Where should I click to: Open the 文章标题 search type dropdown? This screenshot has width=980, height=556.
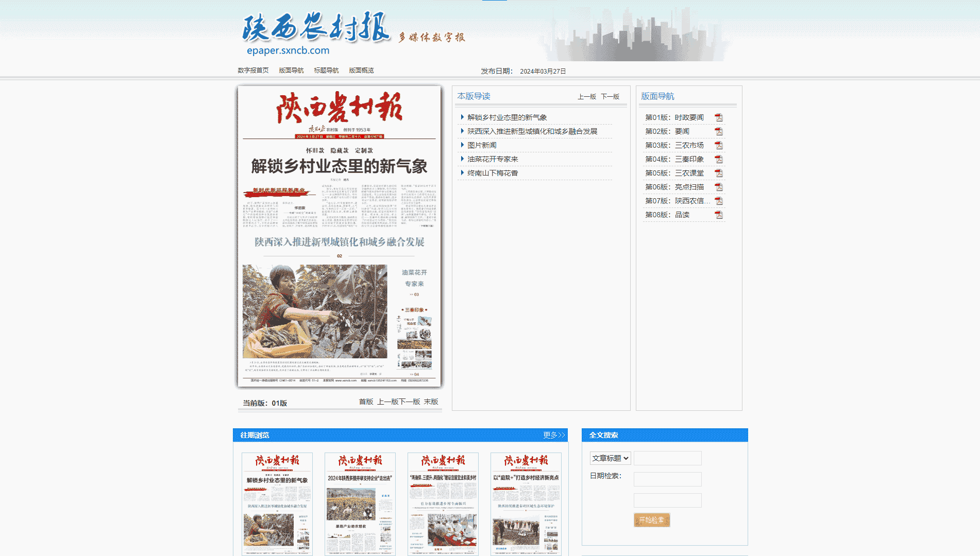point(610,458)
